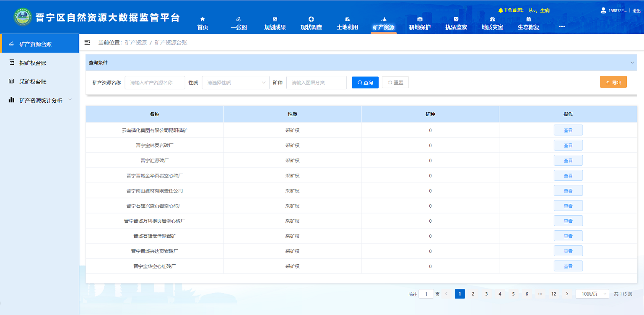
Task: Collapse sidebar with the menu fold icon
Action: tap(87, 42)
